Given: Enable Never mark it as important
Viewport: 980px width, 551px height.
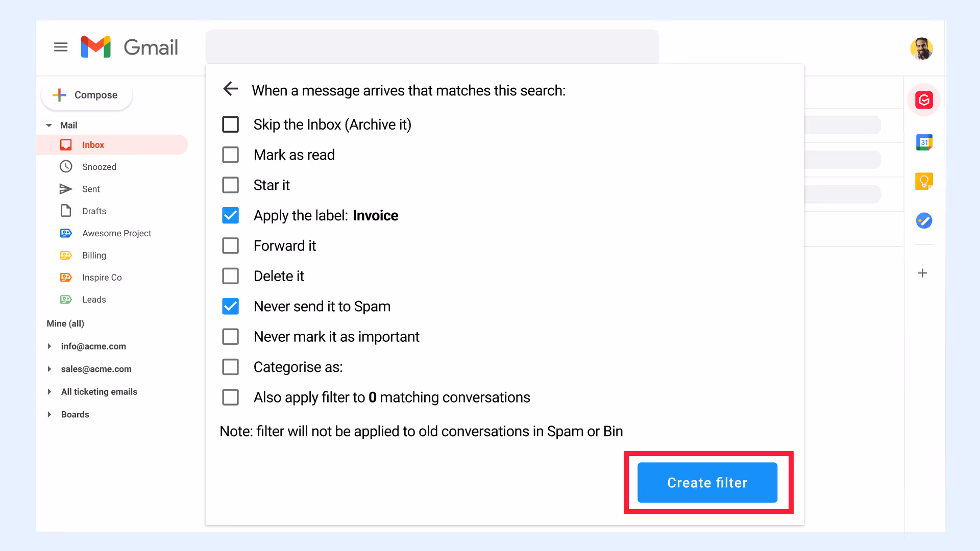Looking at the screenshot, I should coord(231,337).
